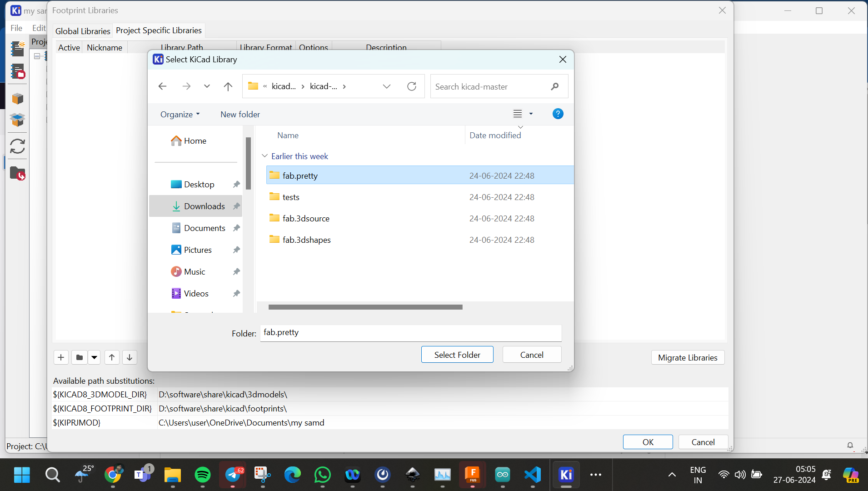Screen dimensions: 868x491
Task: Click the horizontal scrollbar in file list
Action: (x=365, y=307)
